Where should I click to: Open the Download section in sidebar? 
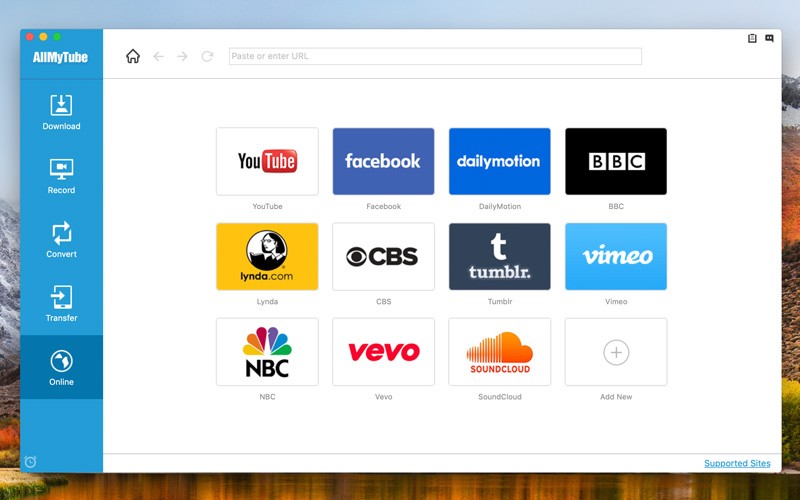click(61, 112)
